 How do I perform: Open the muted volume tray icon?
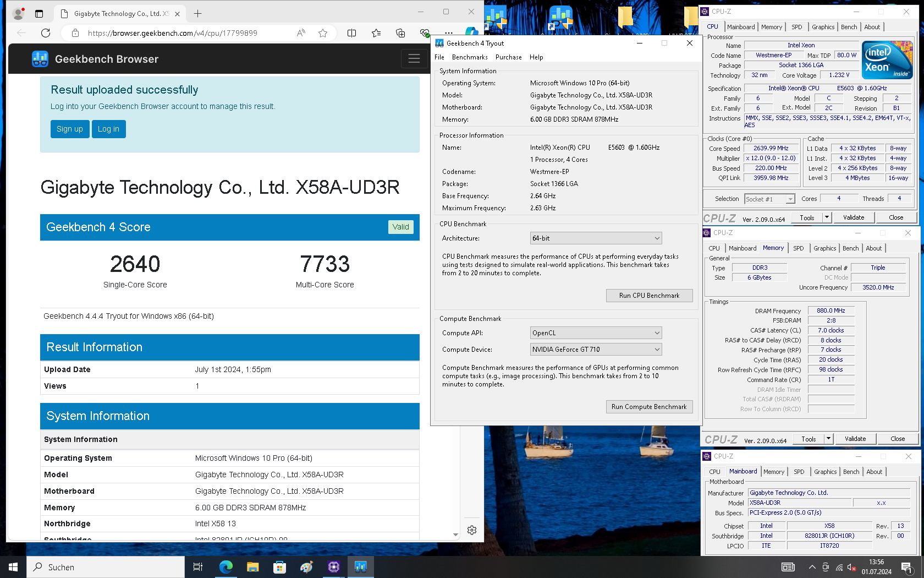(852, 567)
